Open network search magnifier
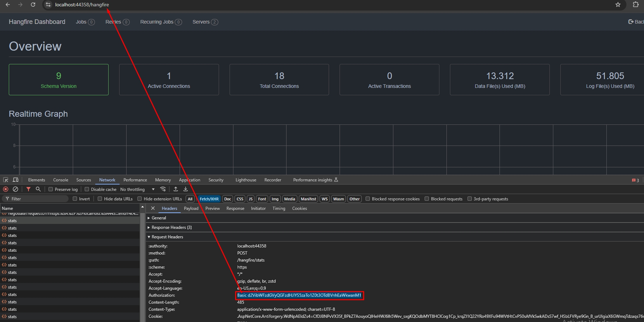This screenshot has width=644, height=322. [x=38, y=189]
